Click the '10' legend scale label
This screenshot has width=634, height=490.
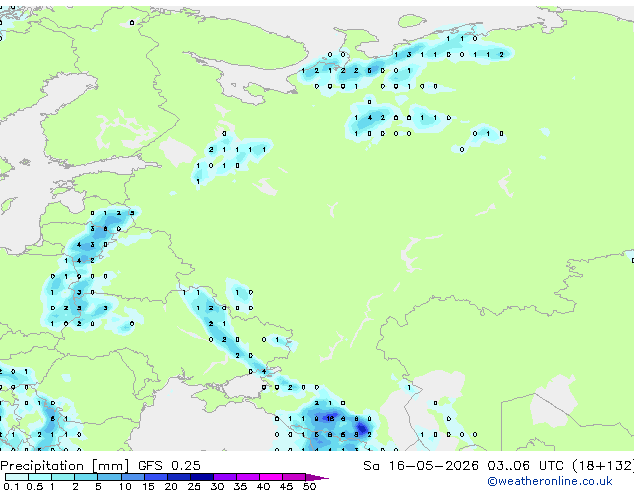(125, 486)
